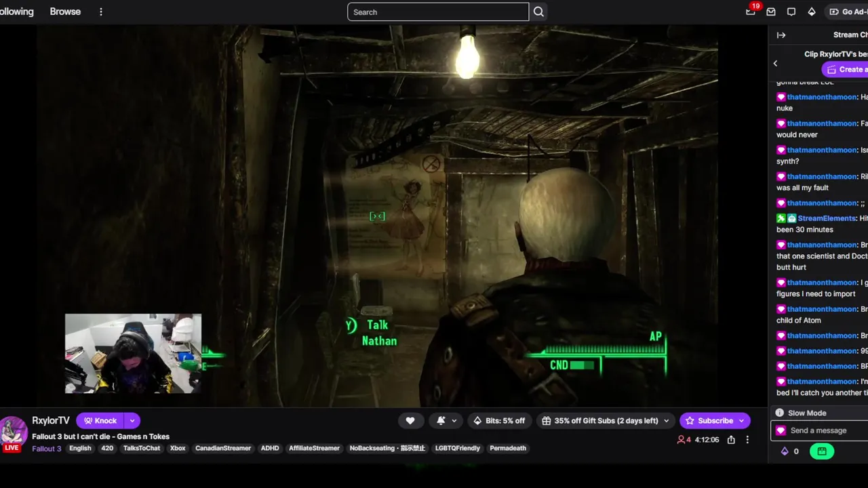Click thatmanonthamoon username above "would never" message

(822, 123)
